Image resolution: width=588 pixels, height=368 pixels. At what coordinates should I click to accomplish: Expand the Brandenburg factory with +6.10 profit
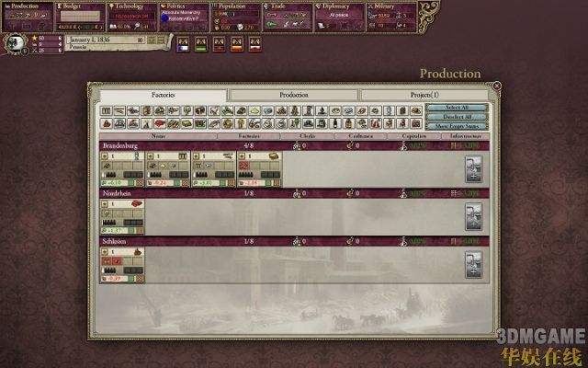pos(104,156)
